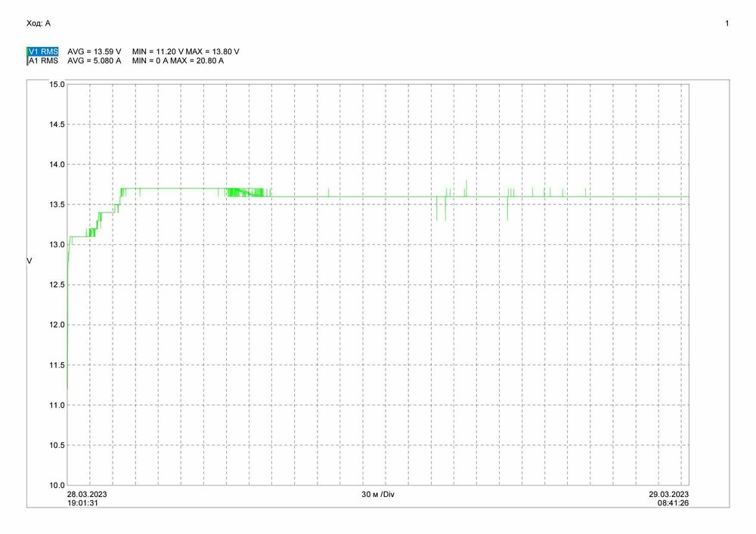Click the MIN = 11.20 V value
756x534 pixels.
[158, 51]
